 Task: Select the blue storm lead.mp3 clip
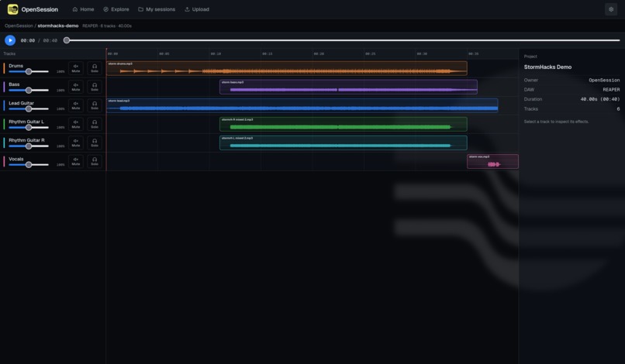pyautogui.click(x=302, y=105)
